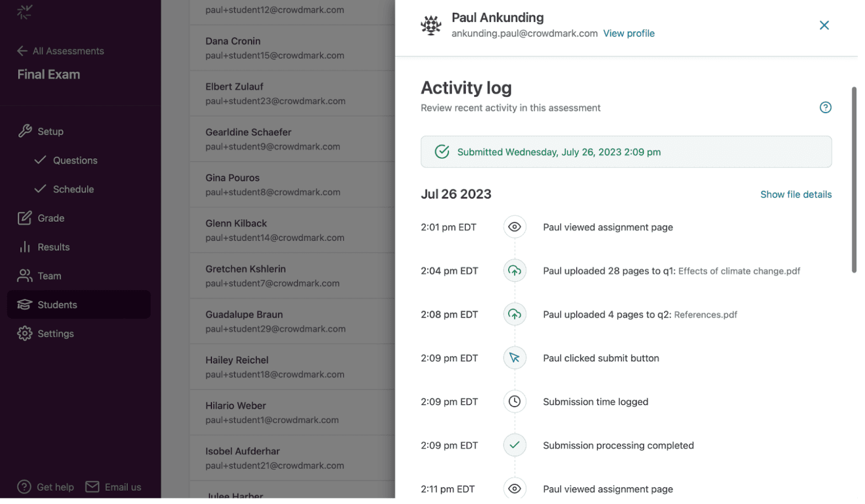This screenshot has height=504, width=865.
Task: Click the clock icon beside Submission time logged
Action: 514,401
